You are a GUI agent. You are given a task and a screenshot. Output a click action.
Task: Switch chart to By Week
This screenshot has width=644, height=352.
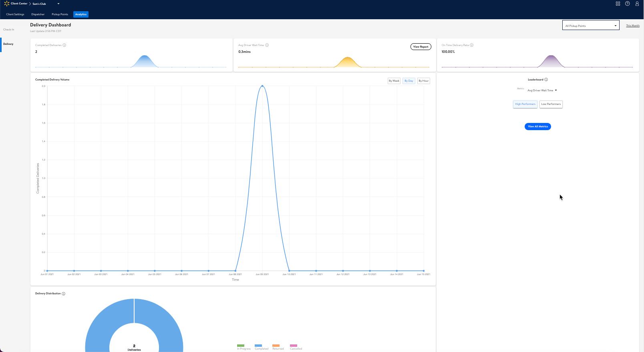394,81
